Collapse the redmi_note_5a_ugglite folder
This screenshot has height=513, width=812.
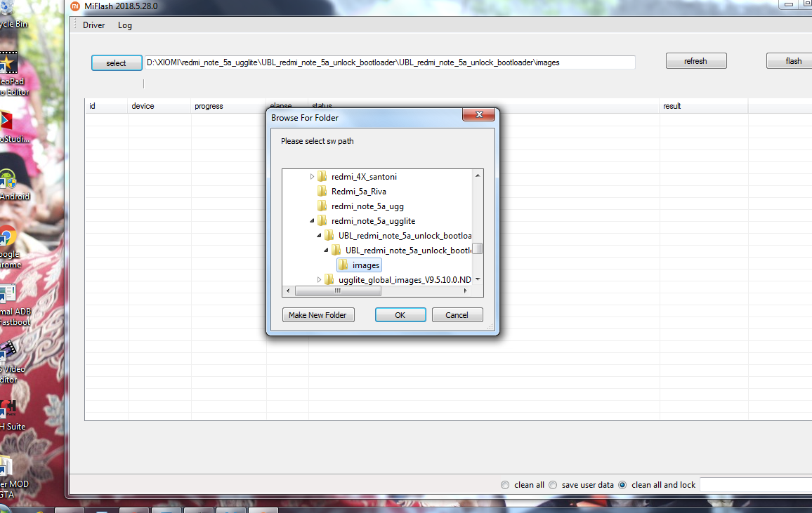tap(312, 221)
